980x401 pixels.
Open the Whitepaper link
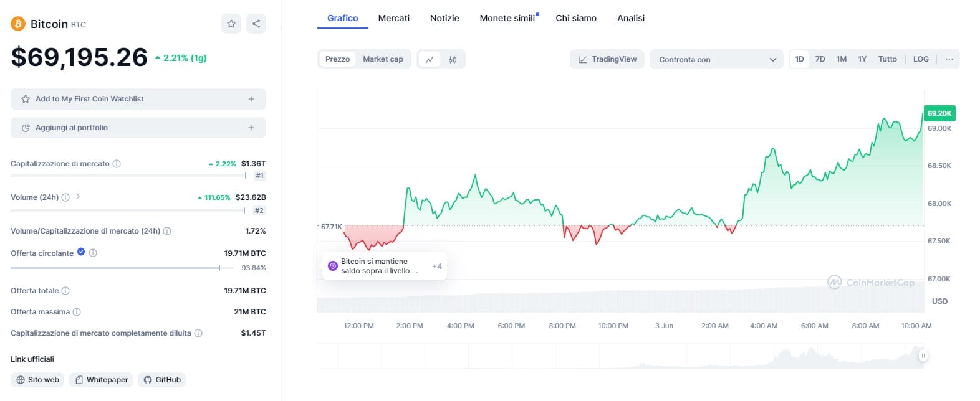pos(101,380)
